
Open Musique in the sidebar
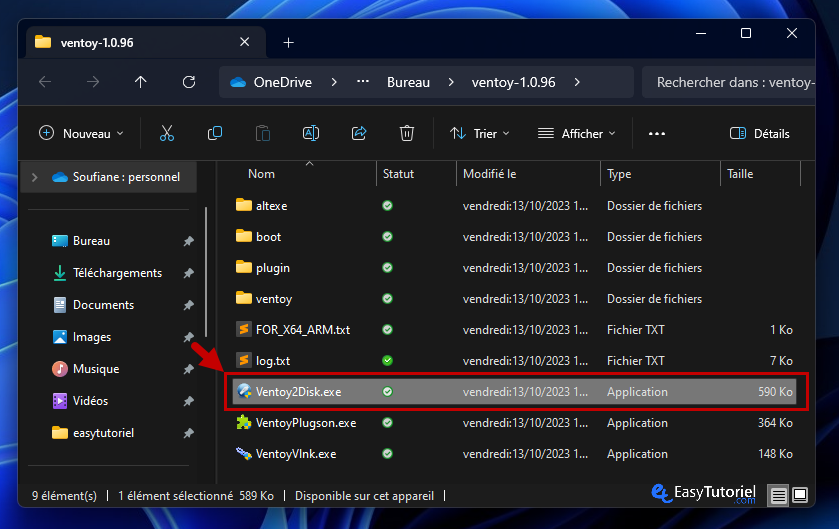tap(96, 370)
